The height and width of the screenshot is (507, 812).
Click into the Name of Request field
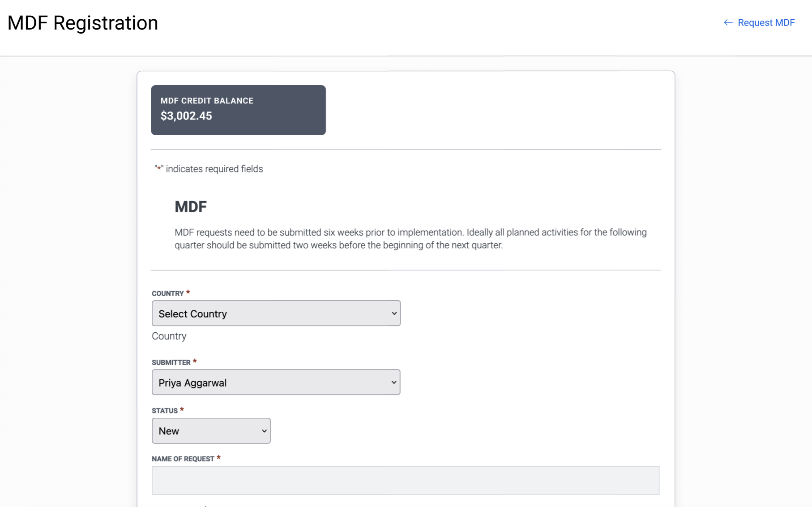pyautogui.click(x=406, y=480)
